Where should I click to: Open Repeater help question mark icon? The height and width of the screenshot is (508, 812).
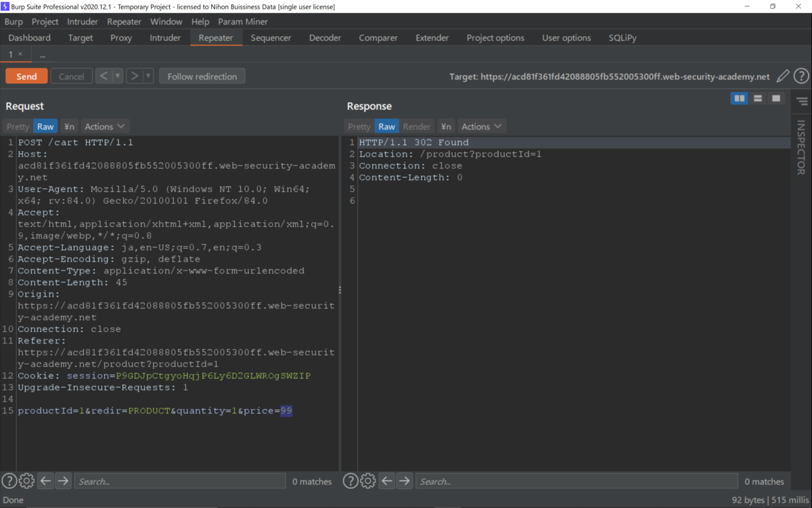pos(801,77)
